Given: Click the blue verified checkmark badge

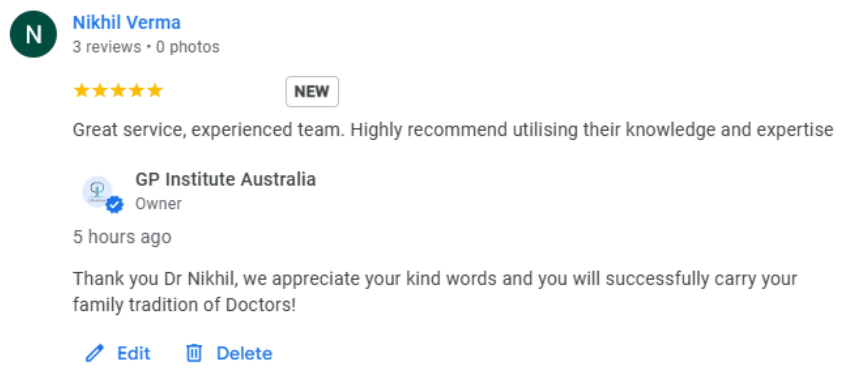Looking at the screenshot, I should 114,205.
